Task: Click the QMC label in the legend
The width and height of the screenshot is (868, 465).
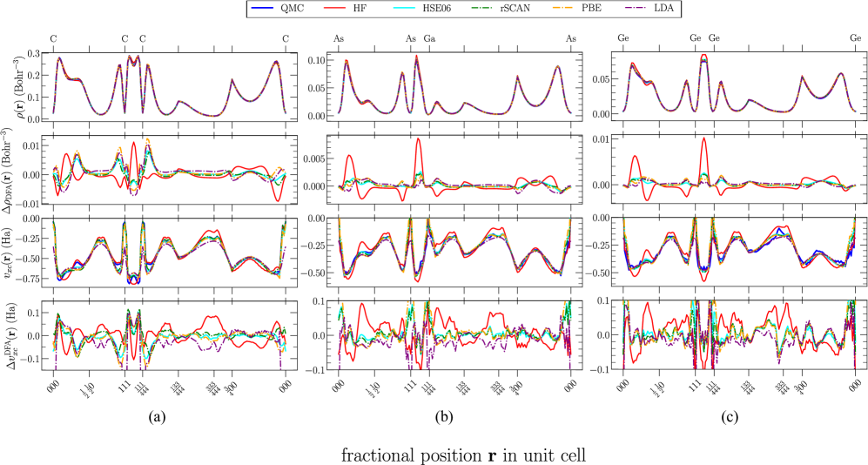Action: 292,9
